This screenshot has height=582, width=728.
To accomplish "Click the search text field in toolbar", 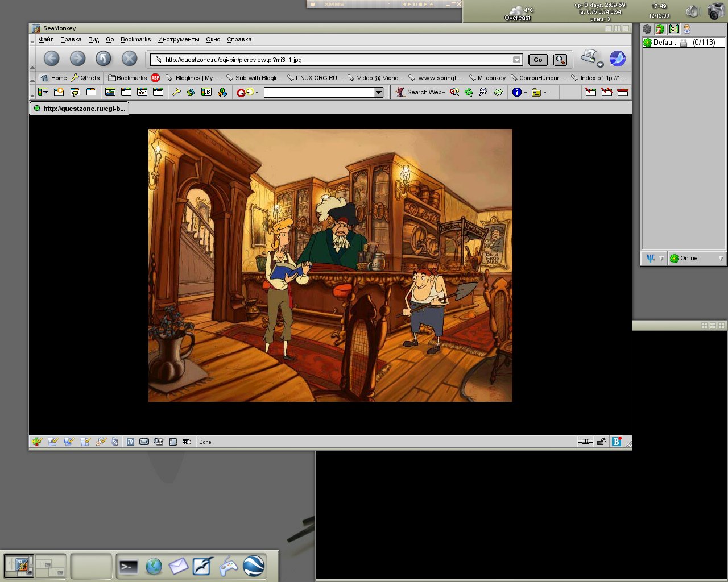I will 319,93.
